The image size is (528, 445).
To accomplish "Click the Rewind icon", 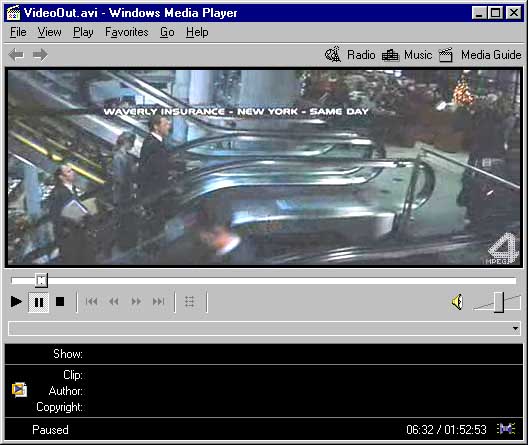I will coord(114,302).
